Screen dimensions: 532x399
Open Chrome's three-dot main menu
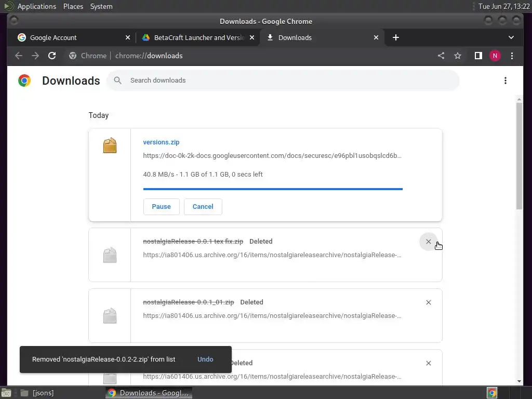click(512, 56)
